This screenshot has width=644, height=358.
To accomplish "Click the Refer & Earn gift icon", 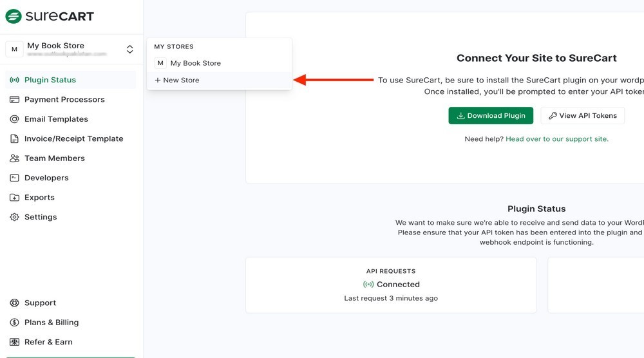I will point(14,342).
